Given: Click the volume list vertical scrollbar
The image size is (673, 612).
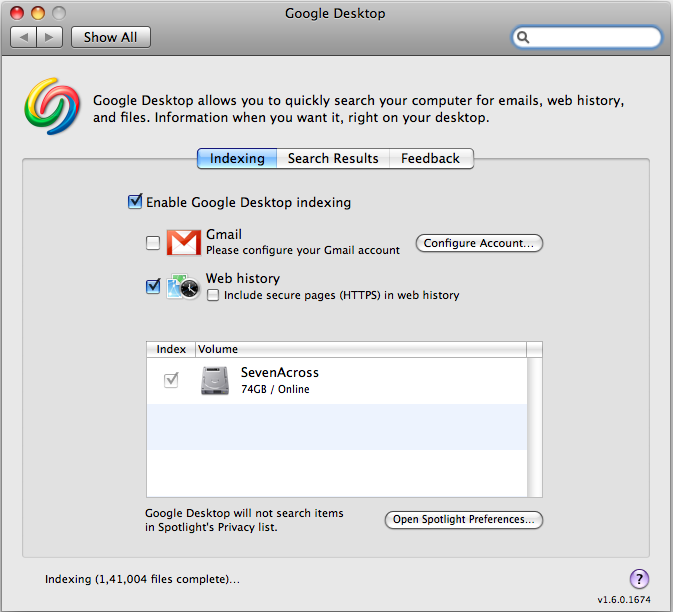Looking at the screenshot, I should [x=535, y=427].
